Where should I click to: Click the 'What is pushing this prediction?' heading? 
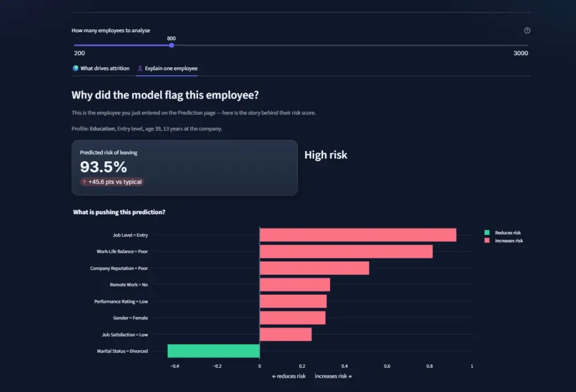tap(119, 212)
